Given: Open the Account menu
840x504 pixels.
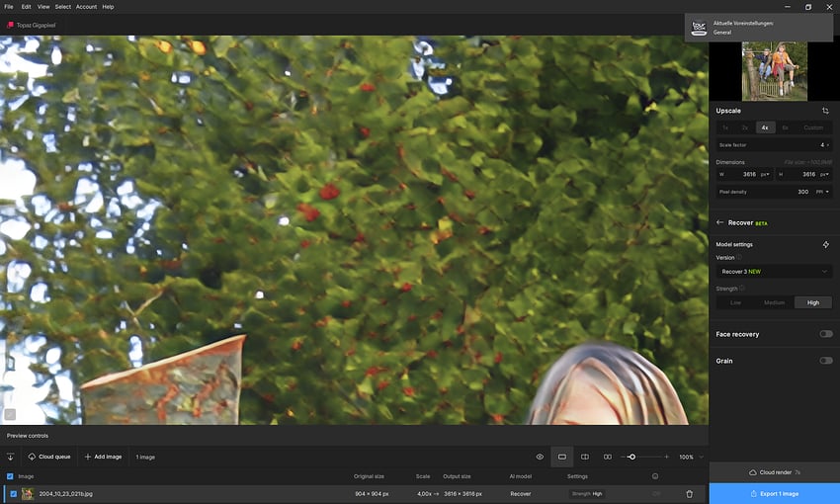Looking at the screenshot, I should 86,7.
